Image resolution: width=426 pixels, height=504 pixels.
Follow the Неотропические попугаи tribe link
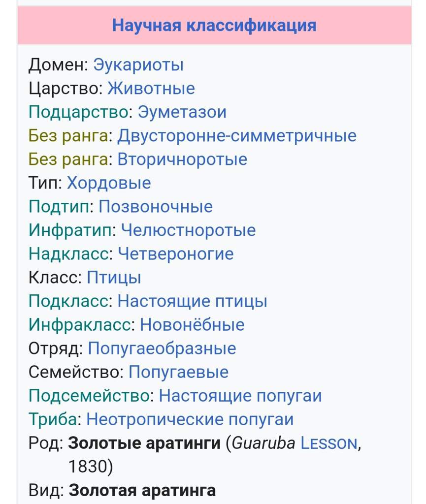[x=190, y=419]
